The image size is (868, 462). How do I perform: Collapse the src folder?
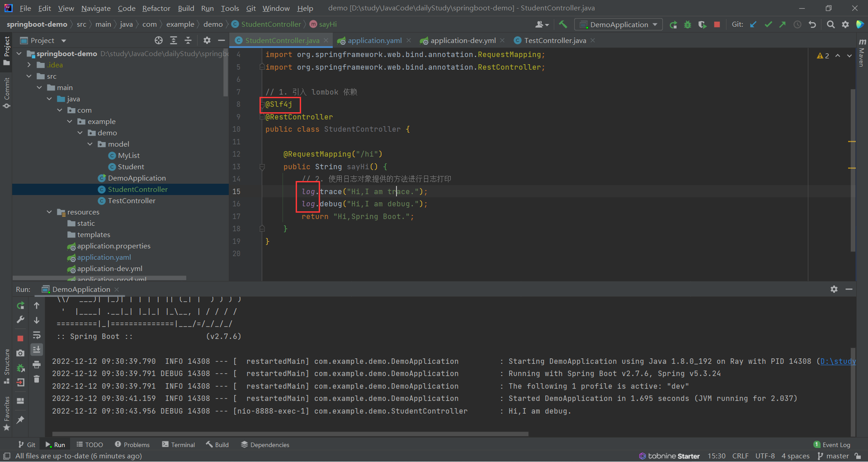pyautogui.click(x=29, y=76)
